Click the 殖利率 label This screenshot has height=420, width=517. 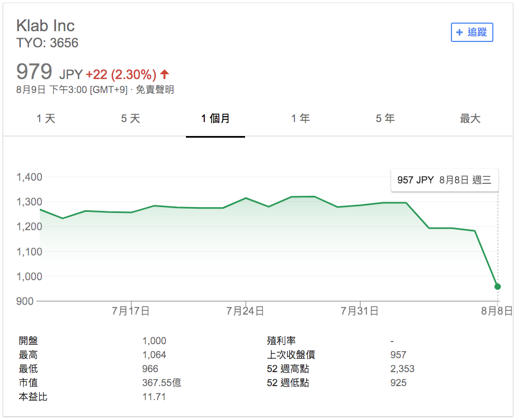click(x=281, y=341)
